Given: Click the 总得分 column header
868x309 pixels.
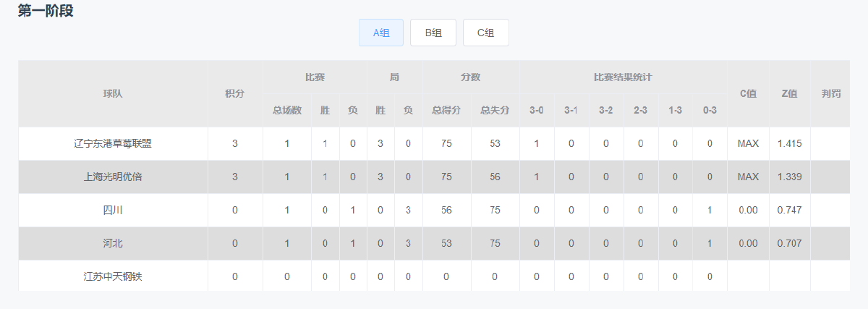Looking at the screenshot, I should coord(446,111).
